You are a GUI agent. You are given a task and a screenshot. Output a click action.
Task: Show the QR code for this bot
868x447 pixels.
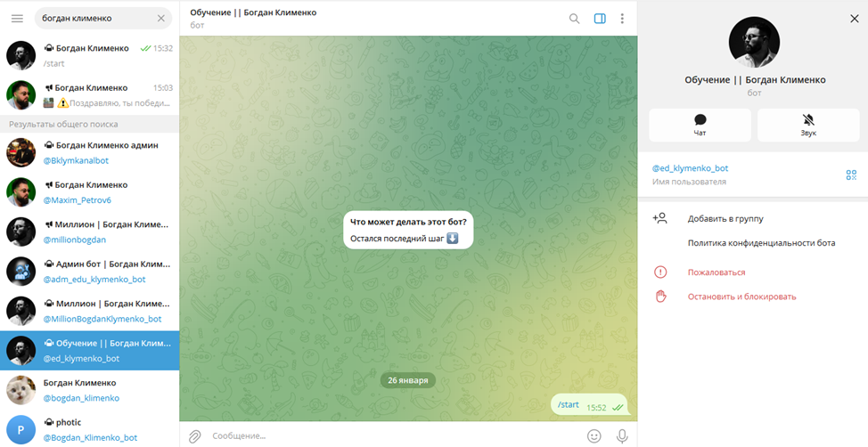[851, 175]
